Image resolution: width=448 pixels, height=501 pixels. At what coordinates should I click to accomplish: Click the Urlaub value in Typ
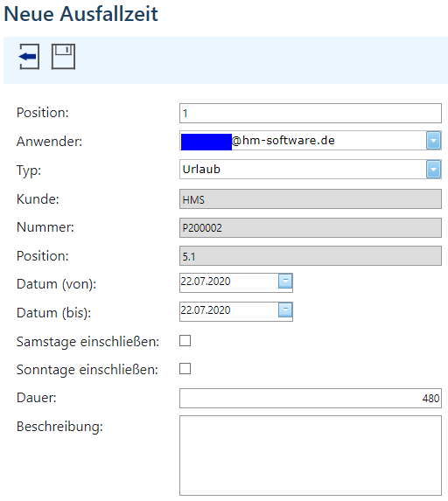201,169
